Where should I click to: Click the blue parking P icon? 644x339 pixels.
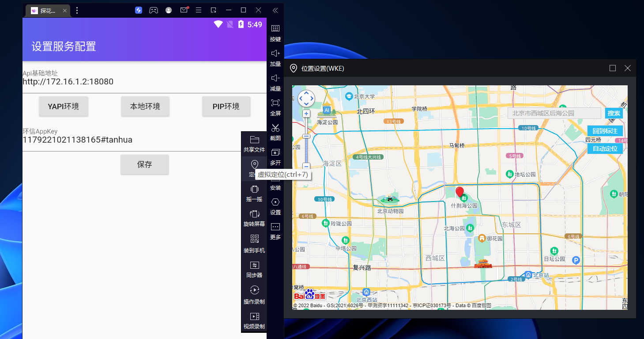[x=576, y=260]
